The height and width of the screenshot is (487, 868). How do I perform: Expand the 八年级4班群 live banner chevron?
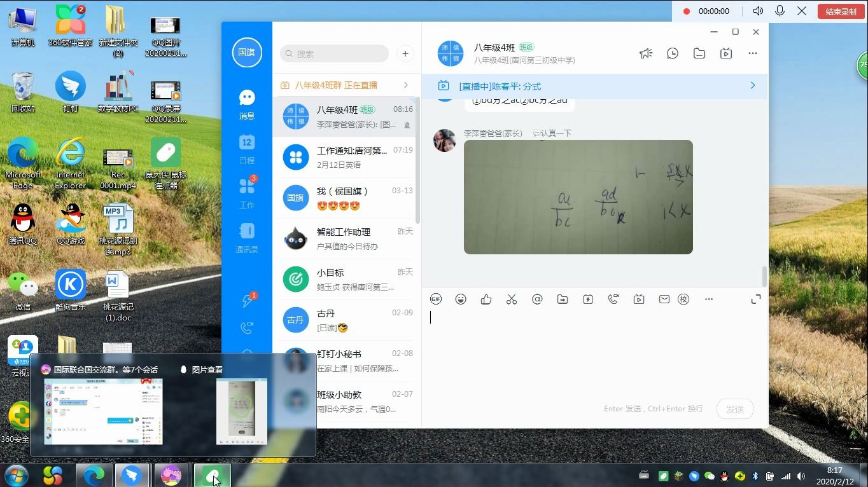pos(405,85)
